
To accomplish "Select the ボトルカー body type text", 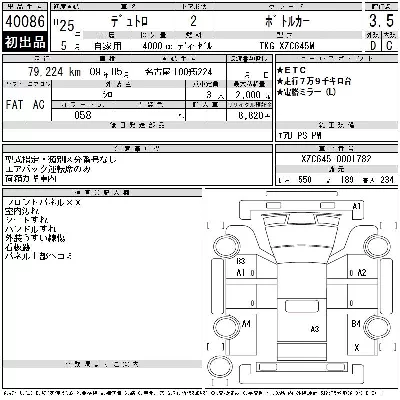I will [x=287, y=21].
